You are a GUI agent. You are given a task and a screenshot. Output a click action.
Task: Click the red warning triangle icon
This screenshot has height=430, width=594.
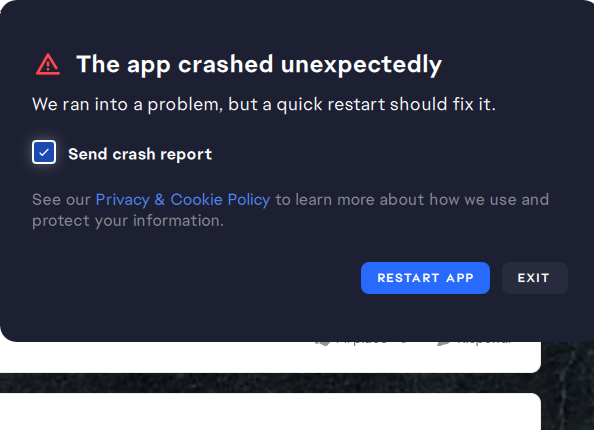click(48, 64)
